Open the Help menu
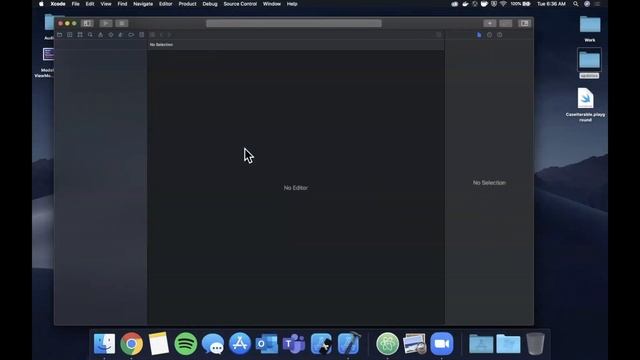 (x=292, y=4)
